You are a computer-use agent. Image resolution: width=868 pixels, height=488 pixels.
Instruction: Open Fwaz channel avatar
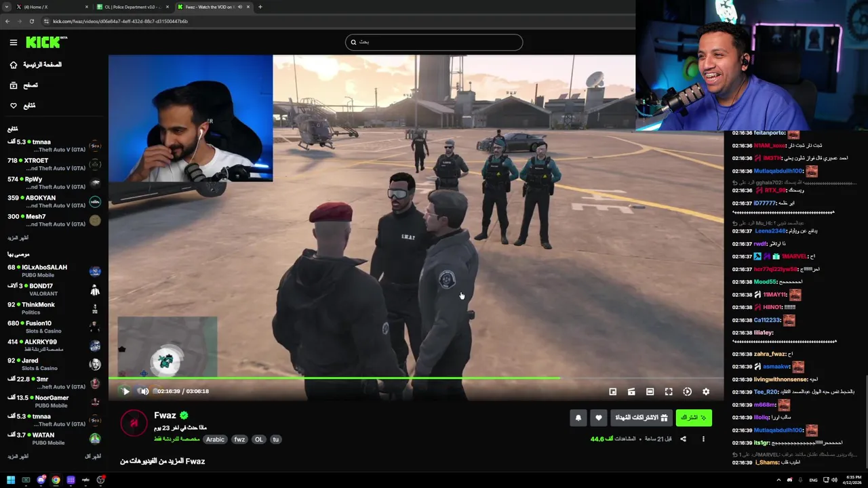(x=134, y=423)
